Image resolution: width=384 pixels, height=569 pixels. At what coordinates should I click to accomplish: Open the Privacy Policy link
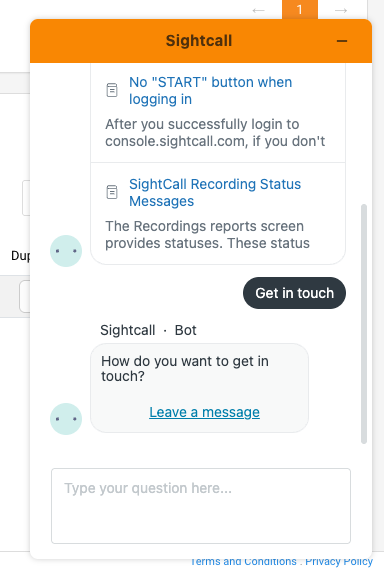pos(339,561)
